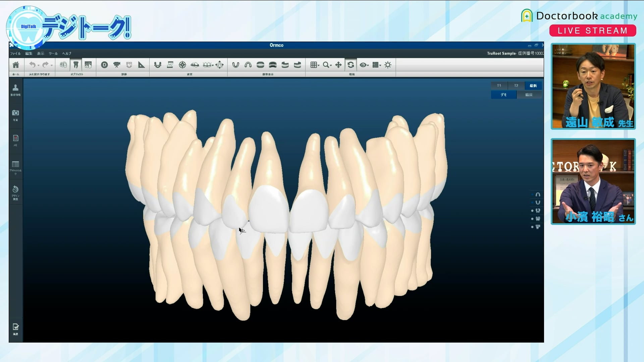
Task: Open the zoom options dropdown arrow
Action: point(331,65)
